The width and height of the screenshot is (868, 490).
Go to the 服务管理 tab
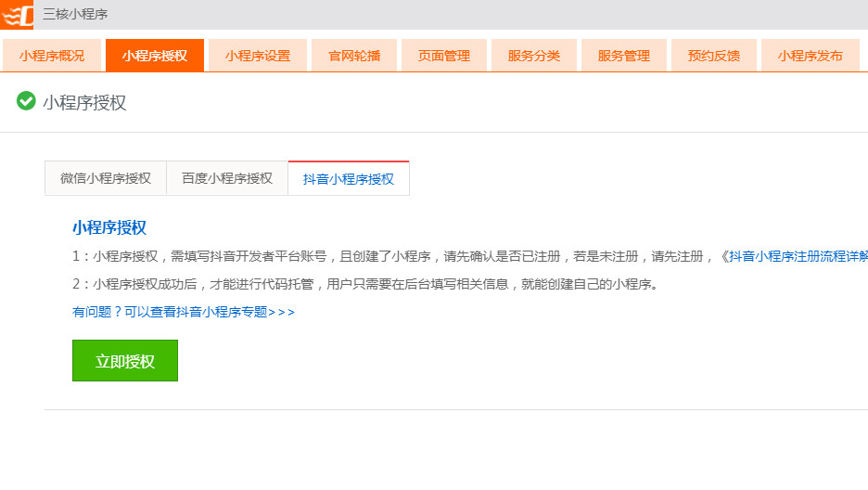click(x=624, y=56)
